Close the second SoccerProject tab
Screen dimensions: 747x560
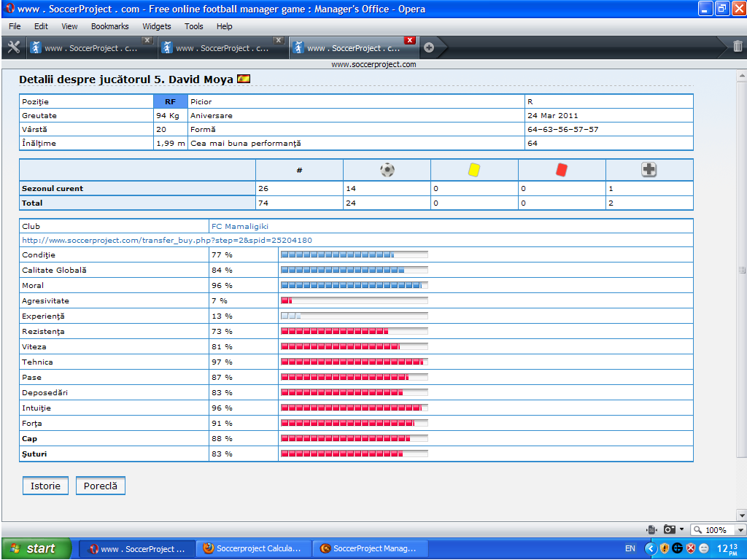click(279, 41)
